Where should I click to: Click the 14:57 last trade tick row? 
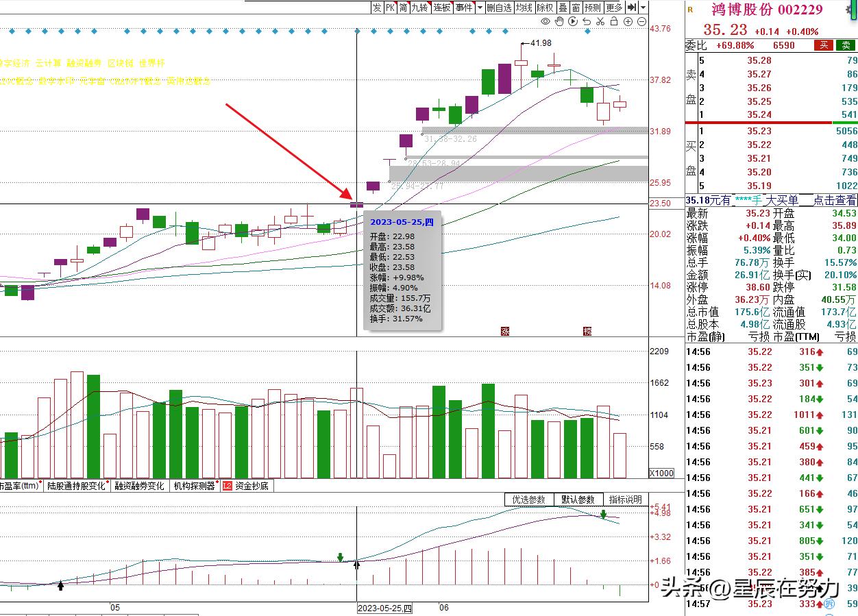pyautogui.click(x=772, y=604)
